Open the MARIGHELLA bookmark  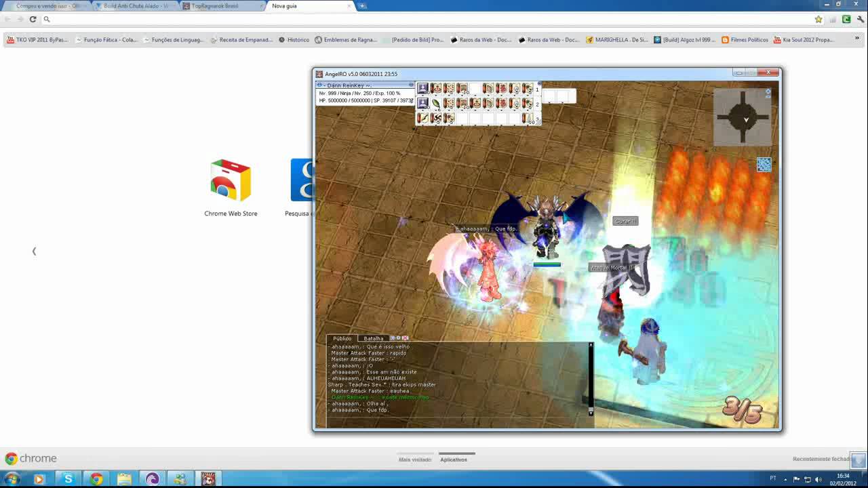point(616,40)
